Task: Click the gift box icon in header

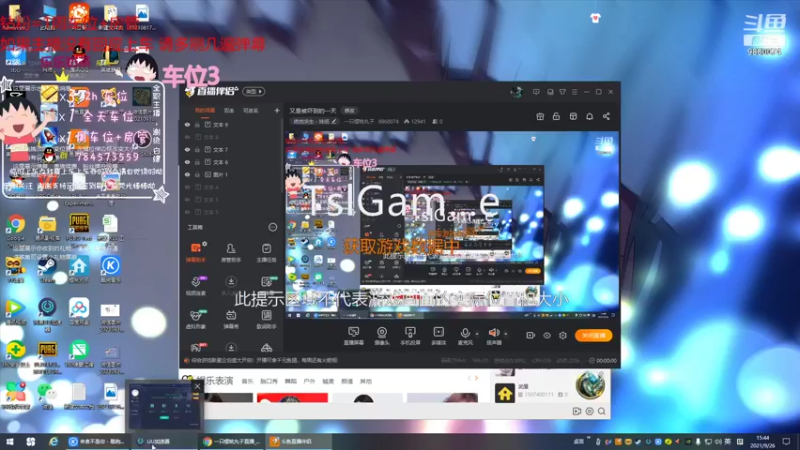Action: coord(540,116)
